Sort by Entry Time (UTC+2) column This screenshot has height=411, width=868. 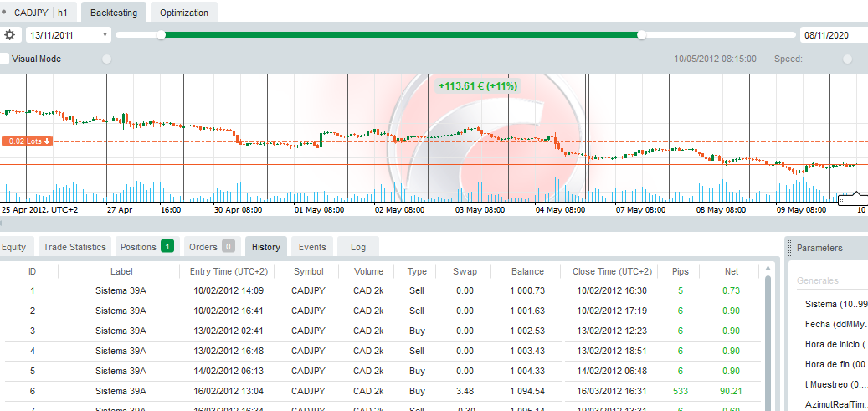coord(229,271)
